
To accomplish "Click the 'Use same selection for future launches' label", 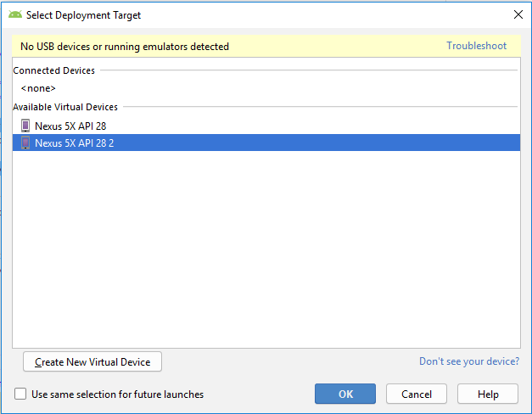I will [x=117, y=394].
